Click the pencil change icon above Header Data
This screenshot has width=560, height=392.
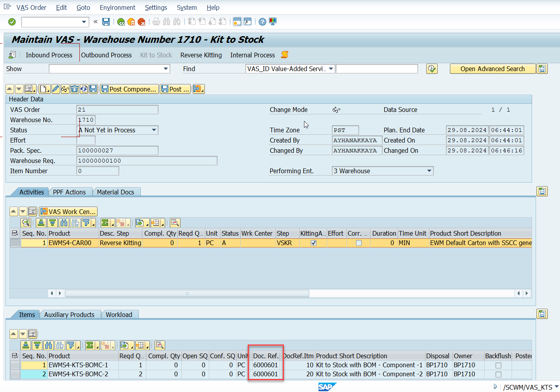click(x=55, y=89)
